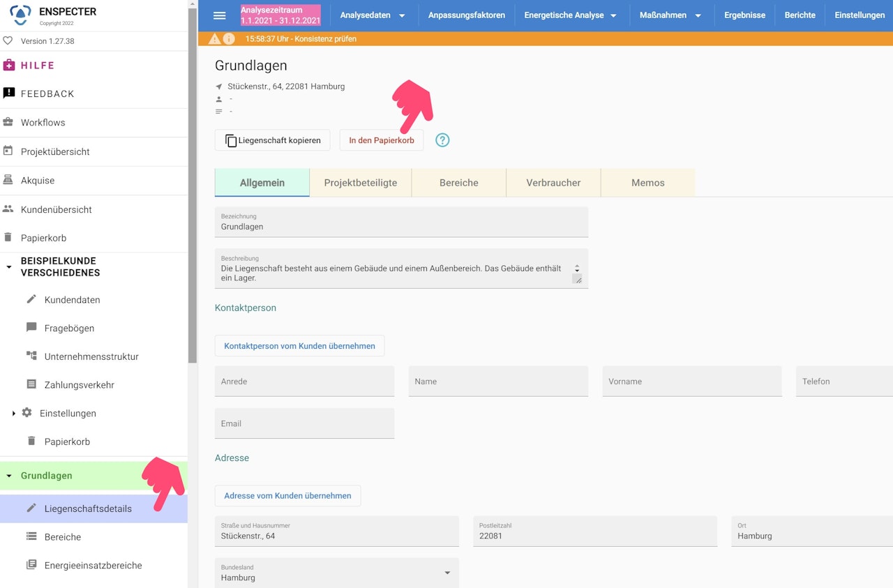Screen dimensions: 893x588
Task: Switch to the Projektbeteiligte tab
Action: pyautogui.click(x=361, y=183)
